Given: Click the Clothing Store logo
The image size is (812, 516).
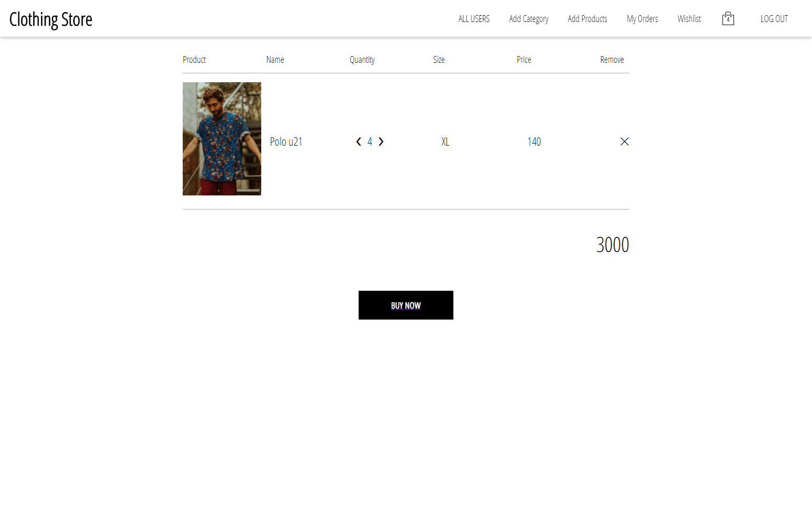Looking at the screenshot, I should click(x=51, y=19).
